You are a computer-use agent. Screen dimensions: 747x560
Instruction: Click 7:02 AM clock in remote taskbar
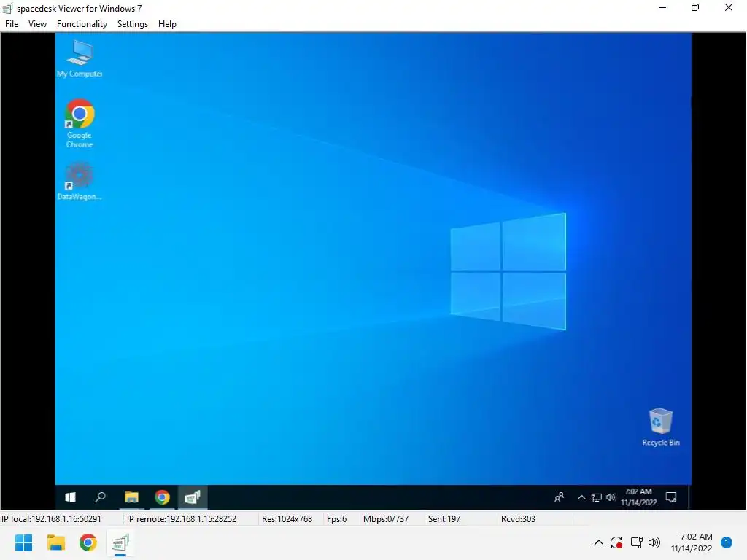(638, 497)
